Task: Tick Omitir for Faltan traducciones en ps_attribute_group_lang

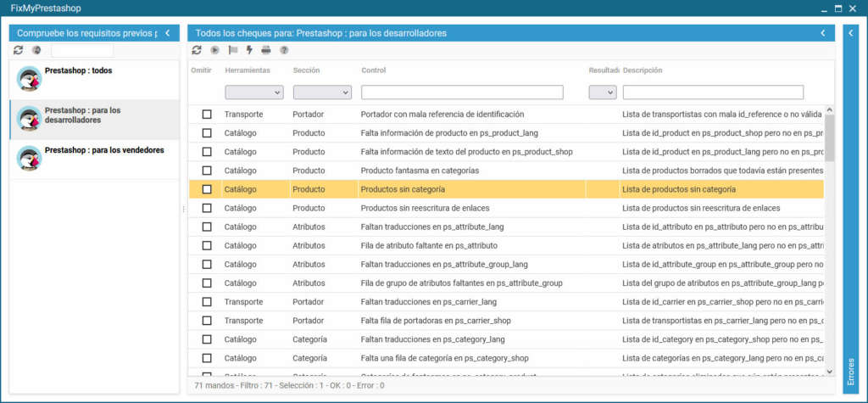Action: coord(207,265)
